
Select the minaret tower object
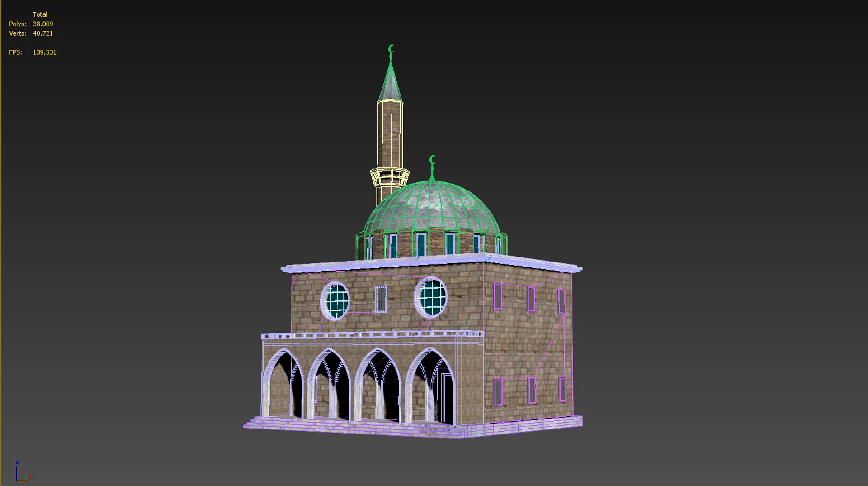390,136
